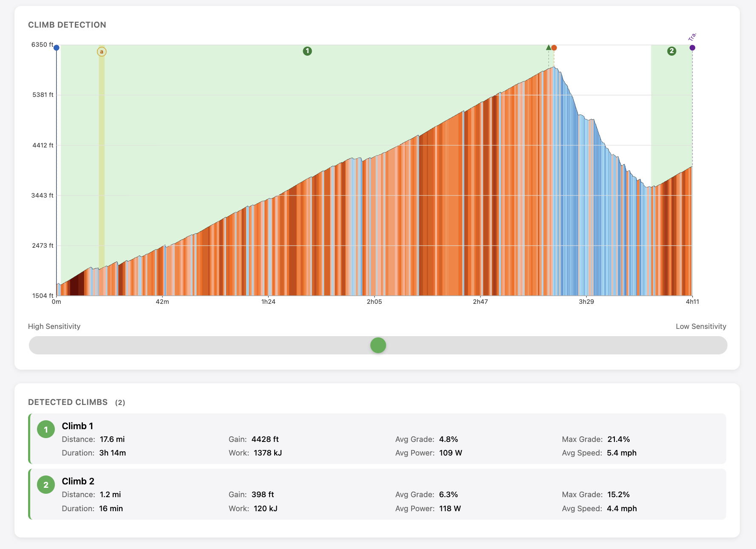Expand the Detected Climbs section header

(x=68, y=402)
